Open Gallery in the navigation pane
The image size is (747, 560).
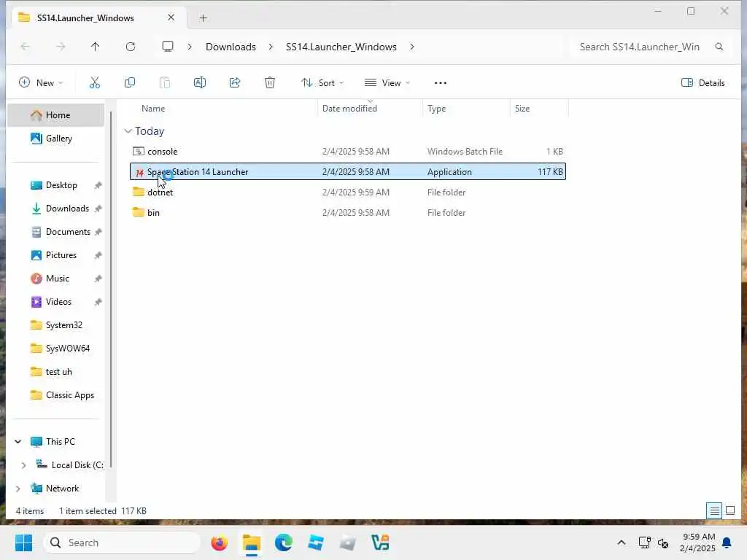click(x=56, y=139)
